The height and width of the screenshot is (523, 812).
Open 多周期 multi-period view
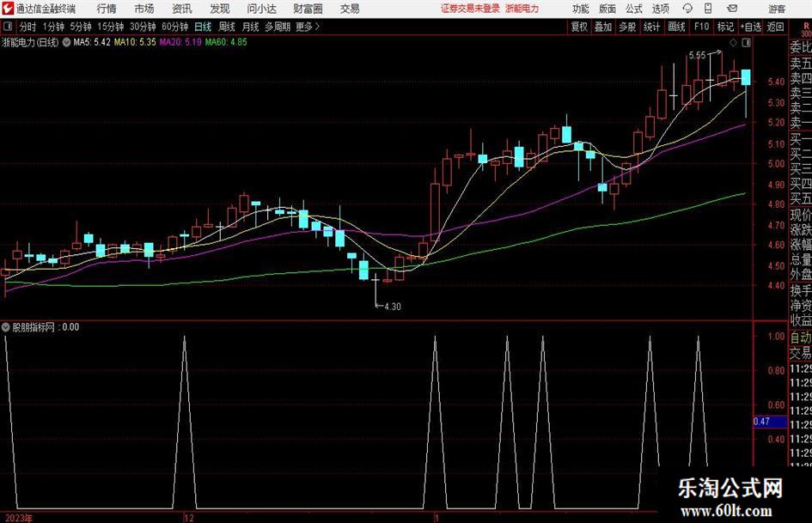point(278,27)
